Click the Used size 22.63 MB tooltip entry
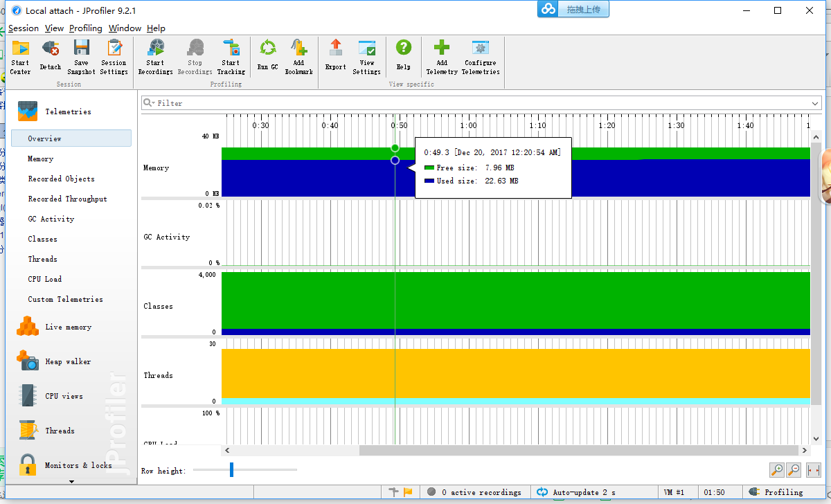The image size is (831, 504). [471, 181]
